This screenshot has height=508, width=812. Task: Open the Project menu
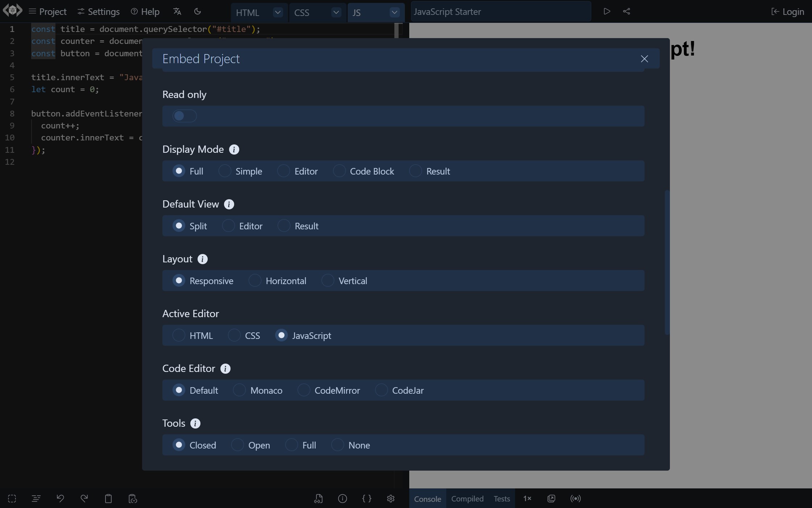pyautogui.click(x=48, y=11)
